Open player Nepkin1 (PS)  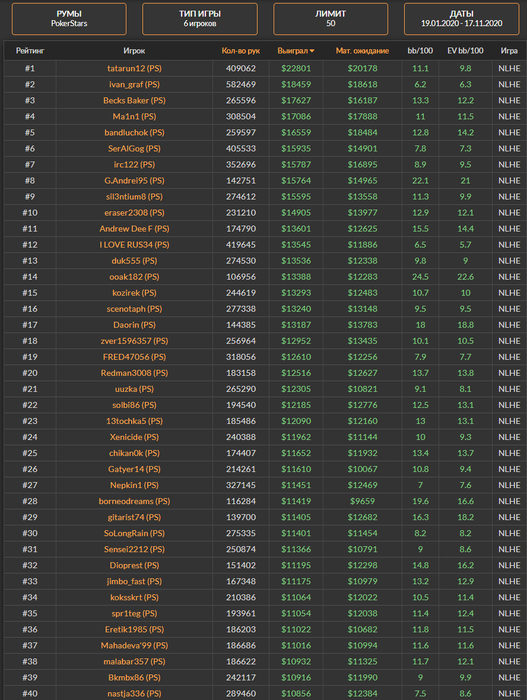134,486
